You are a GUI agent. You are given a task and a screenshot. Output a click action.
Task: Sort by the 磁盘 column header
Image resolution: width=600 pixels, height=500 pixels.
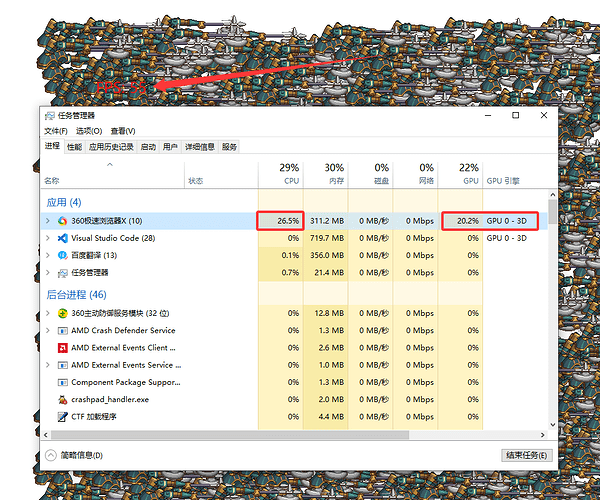tap(371, 175)
